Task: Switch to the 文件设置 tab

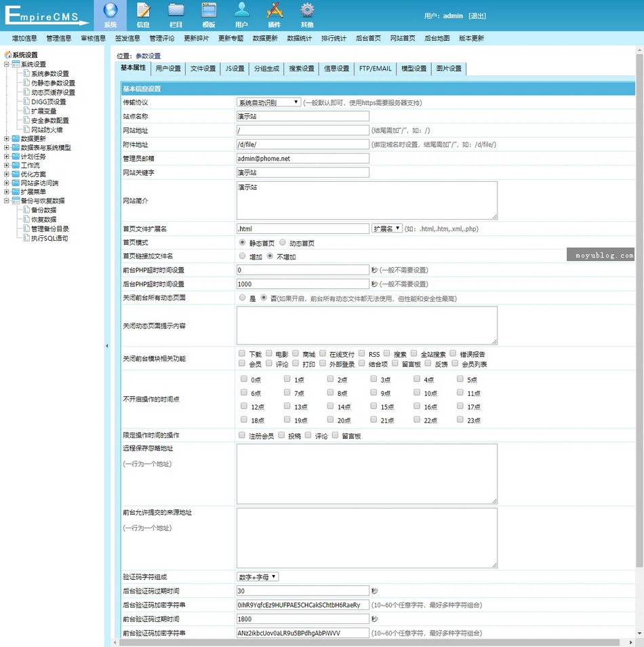Action: click(203, 68)
